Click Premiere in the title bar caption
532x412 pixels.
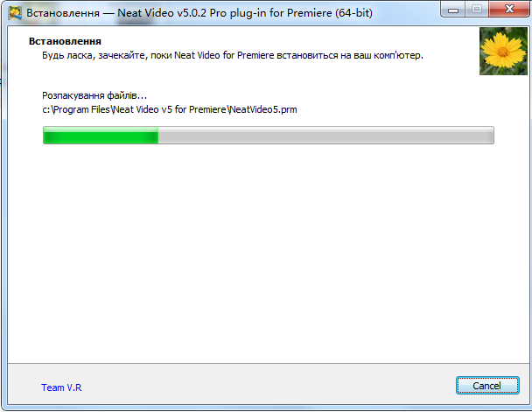[310, 13]
